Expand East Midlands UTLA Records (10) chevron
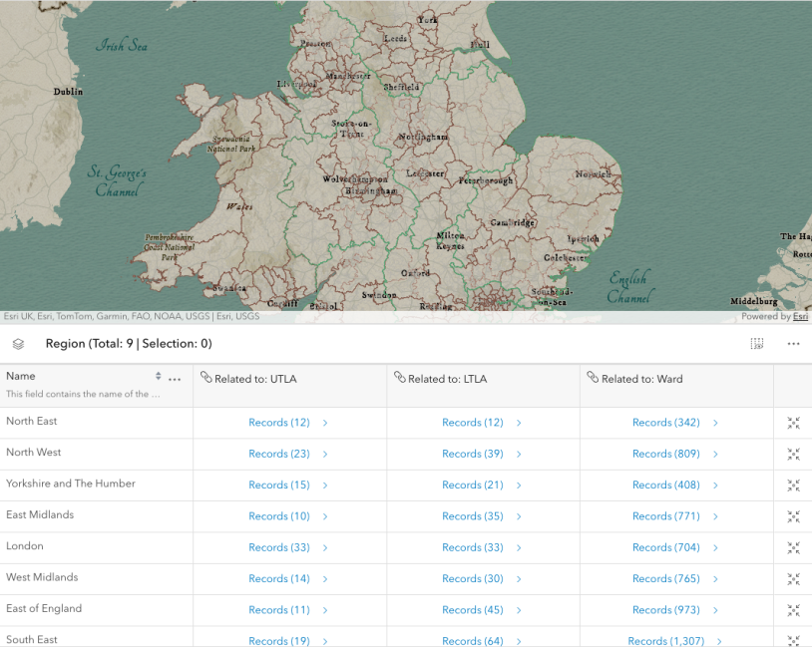 (x=325, y=516)
